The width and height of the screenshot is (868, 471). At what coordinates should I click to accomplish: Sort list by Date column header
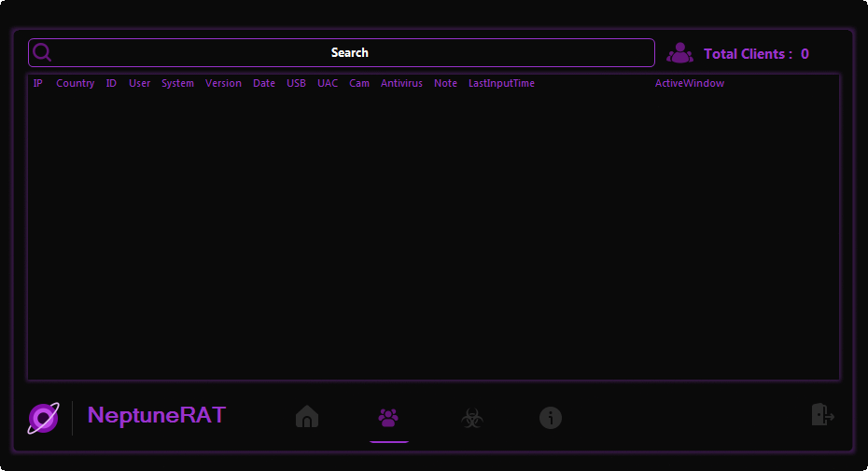tap(264, 83)
